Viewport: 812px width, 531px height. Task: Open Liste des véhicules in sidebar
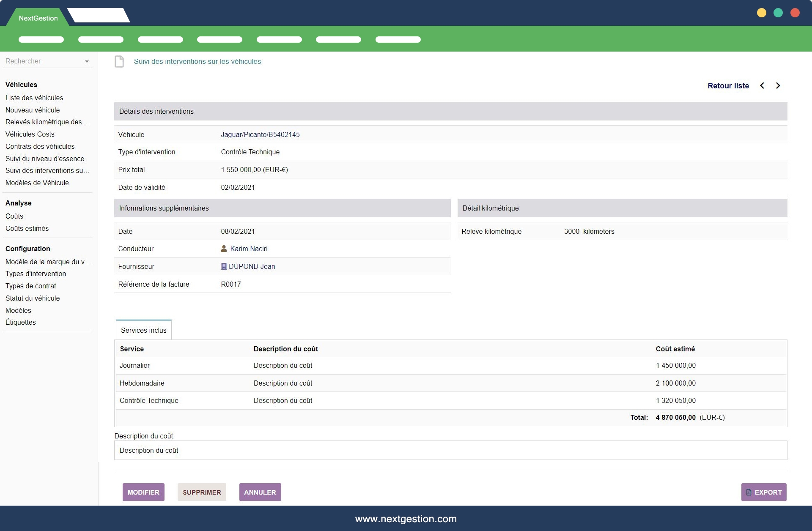(x=34, y=98)
